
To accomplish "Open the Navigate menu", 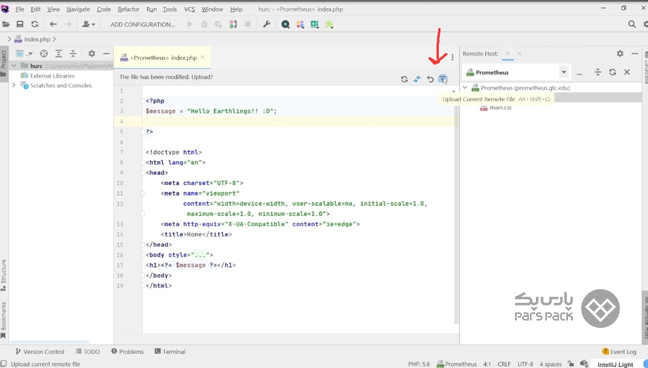I will (78, 9).
